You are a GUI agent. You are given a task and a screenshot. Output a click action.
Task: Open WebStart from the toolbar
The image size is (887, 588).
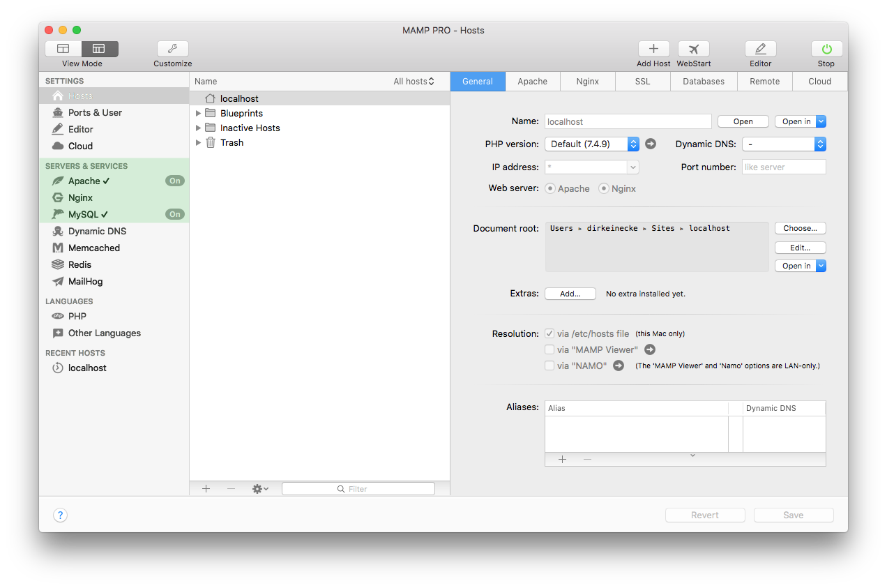click(693, 49)
